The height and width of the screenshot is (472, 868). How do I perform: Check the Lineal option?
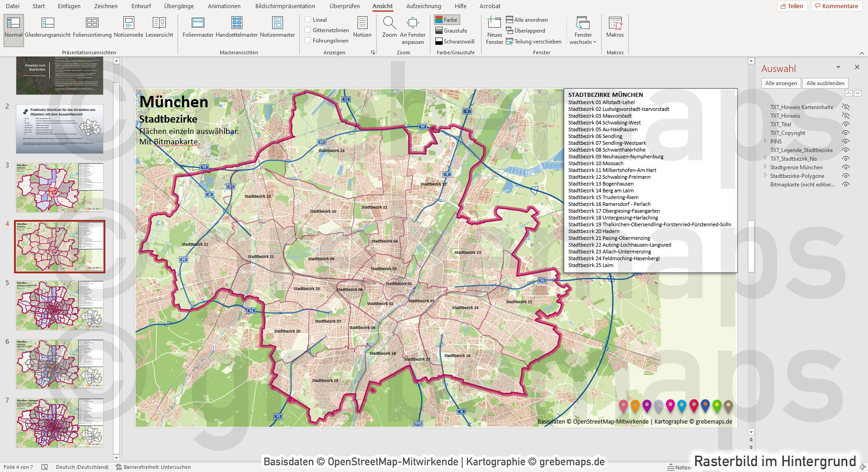point(309,19)
